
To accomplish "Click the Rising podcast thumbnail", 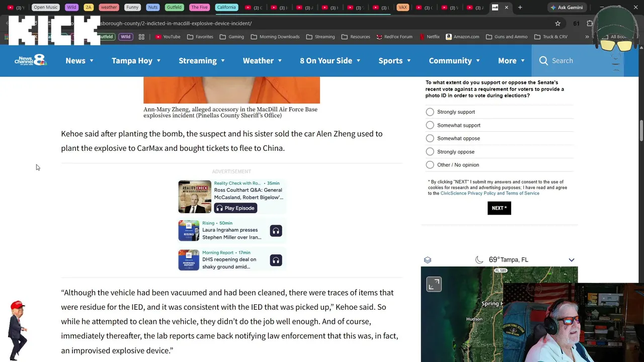I will coord(189,231).
